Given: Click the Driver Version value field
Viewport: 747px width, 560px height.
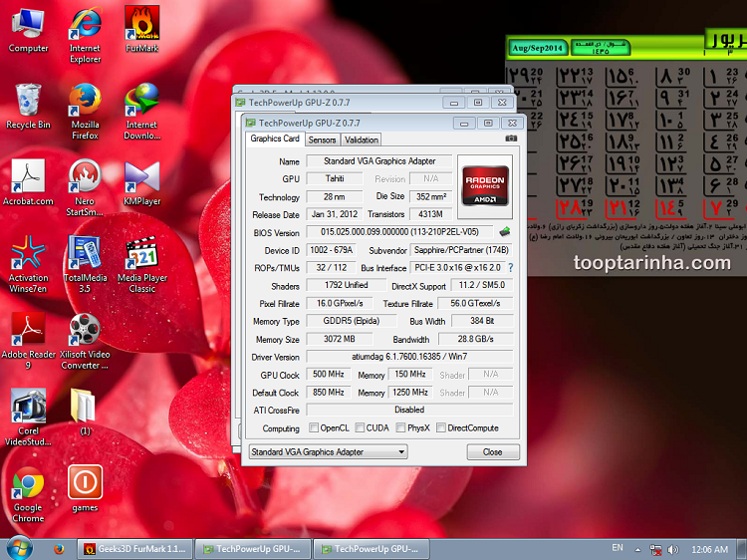Looking at the screenshot, I should tap(409, 357).
